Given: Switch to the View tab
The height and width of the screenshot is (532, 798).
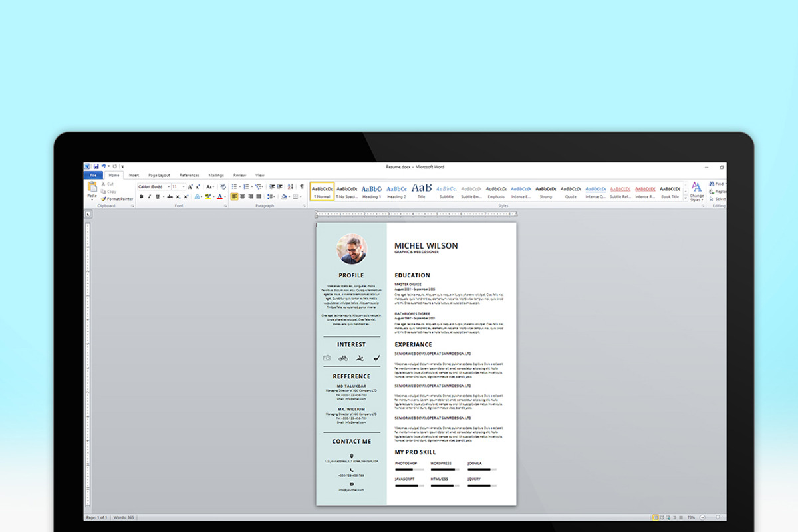Looking at the screenshot, I should pos(260,175).
